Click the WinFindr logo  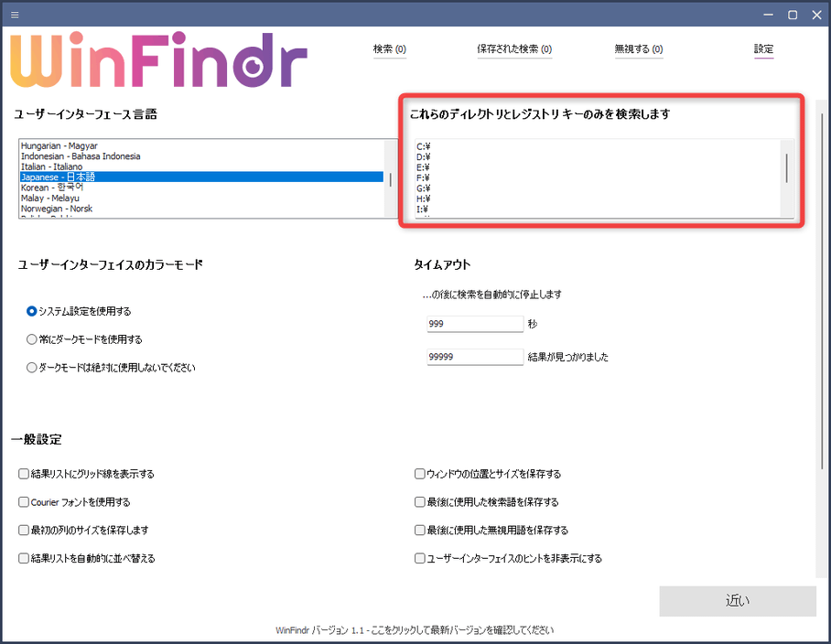click(158, 59)
